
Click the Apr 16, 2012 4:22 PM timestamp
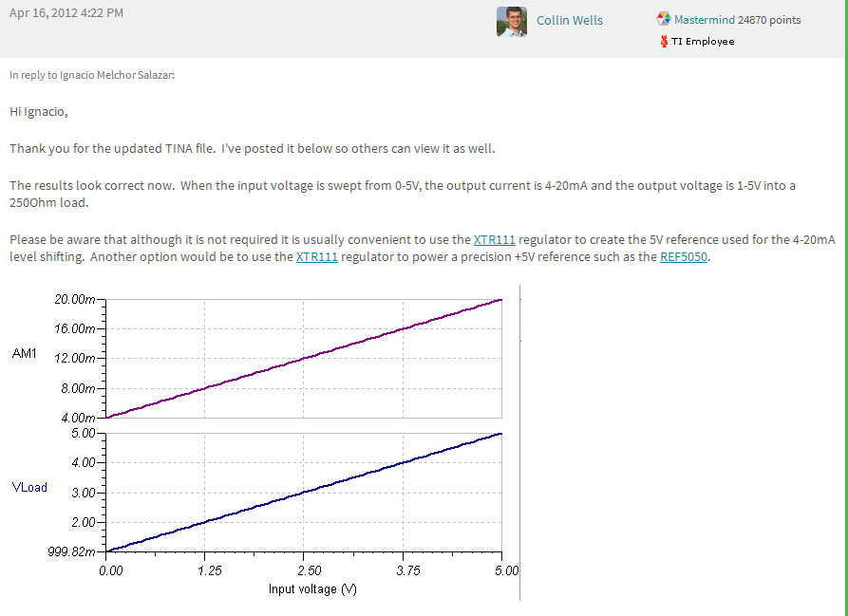click(66, 13)
